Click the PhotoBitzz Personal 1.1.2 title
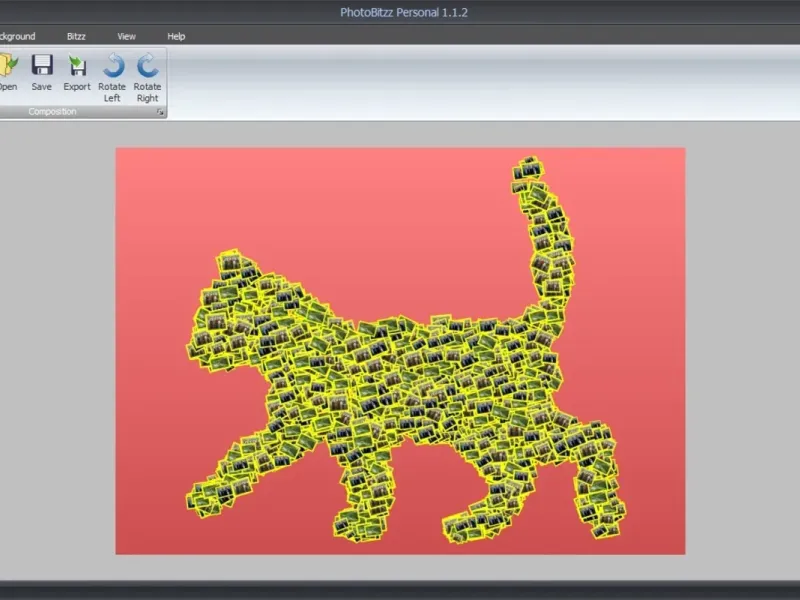The height and width of the screenshot is (600, 800). point(404,13)
